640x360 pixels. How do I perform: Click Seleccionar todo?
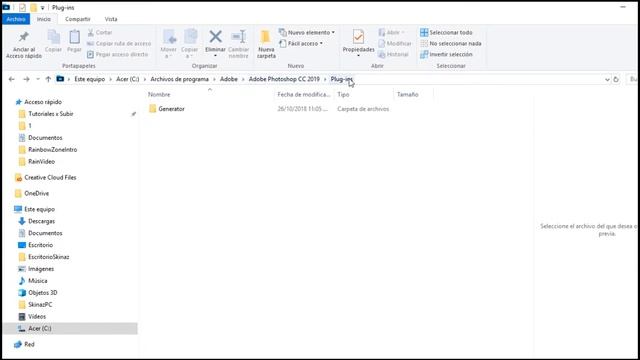tap(446, 32)
